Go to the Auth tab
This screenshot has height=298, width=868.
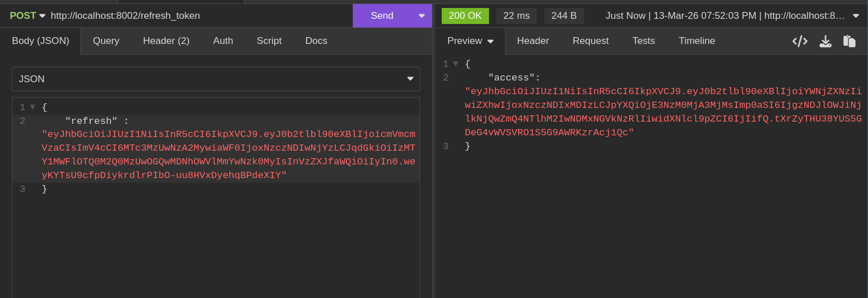point(223,41)
